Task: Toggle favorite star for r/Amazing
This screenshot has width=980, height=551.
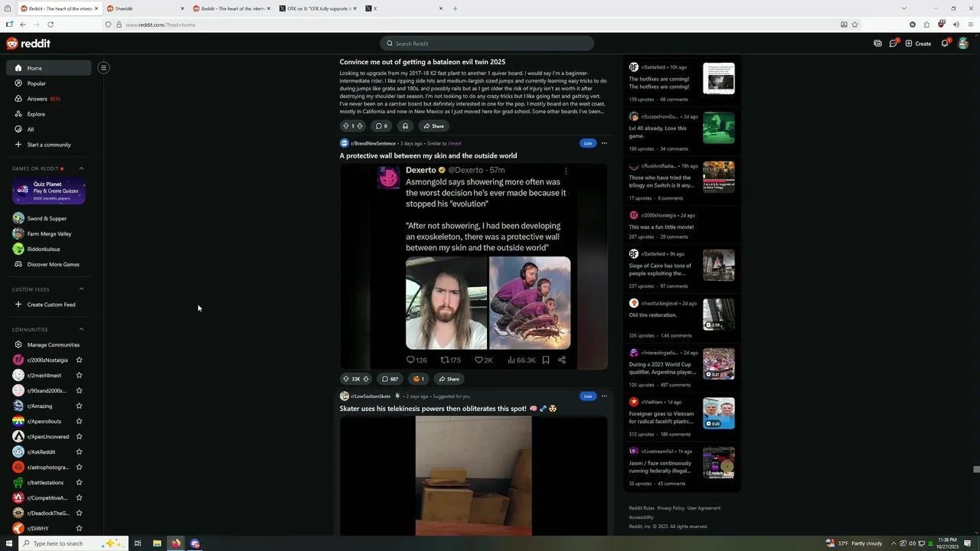Action: (79, 406)
